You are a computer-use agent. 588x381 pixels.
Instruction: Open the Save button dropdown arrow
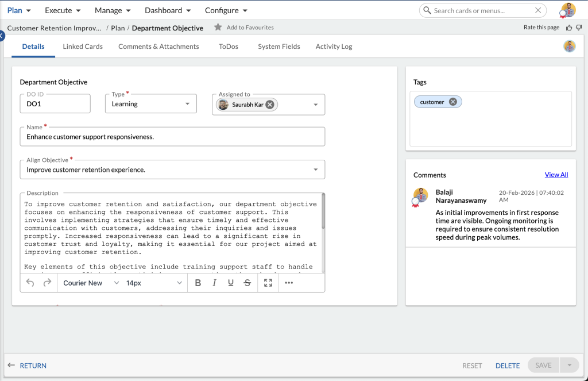point(569,365)
